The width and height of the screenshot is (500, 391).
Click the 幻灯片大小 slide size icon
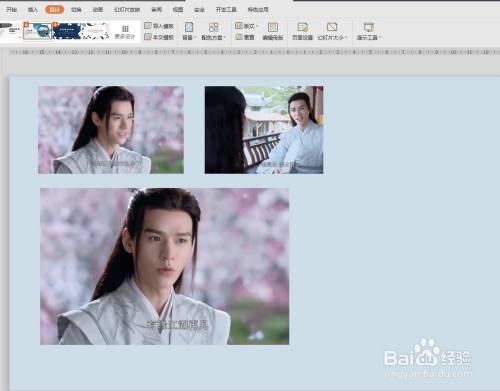(x=332, y=27)
